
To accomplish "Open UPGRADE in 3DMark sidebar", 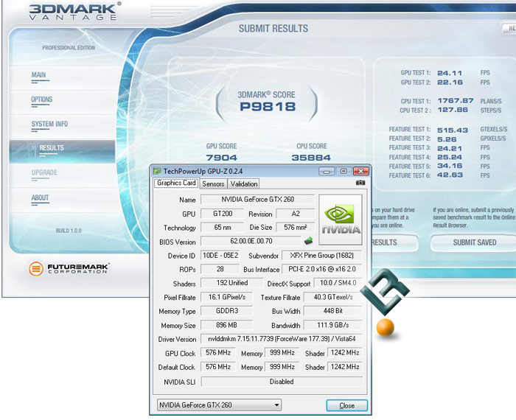I will 44,172.
